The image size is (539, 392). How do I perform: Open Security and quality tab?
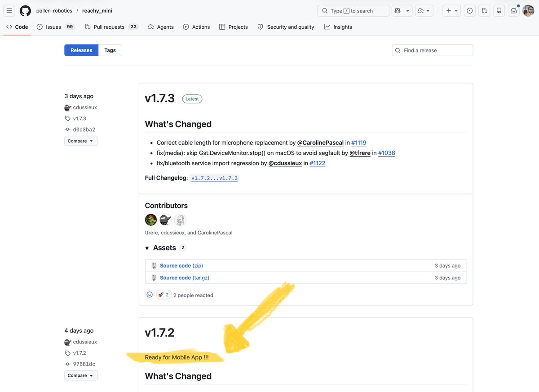(x=286, y=27)
